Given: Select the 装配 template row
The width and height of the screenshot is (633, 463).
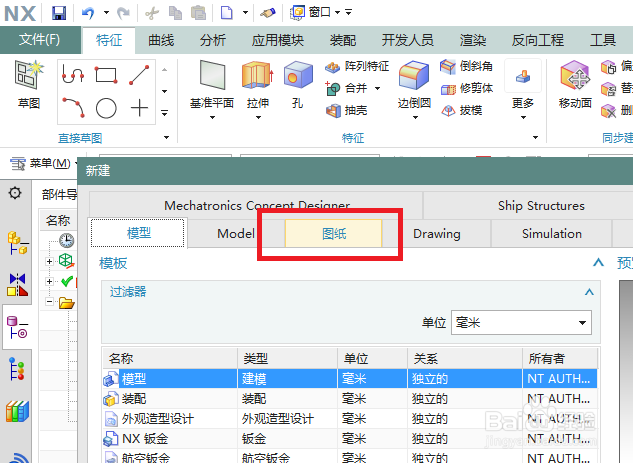Looking at the screenshot, I should (350, 399).
